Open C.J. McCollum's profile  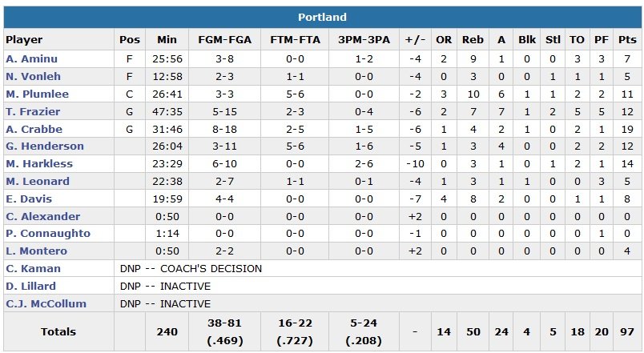[46, 304]
